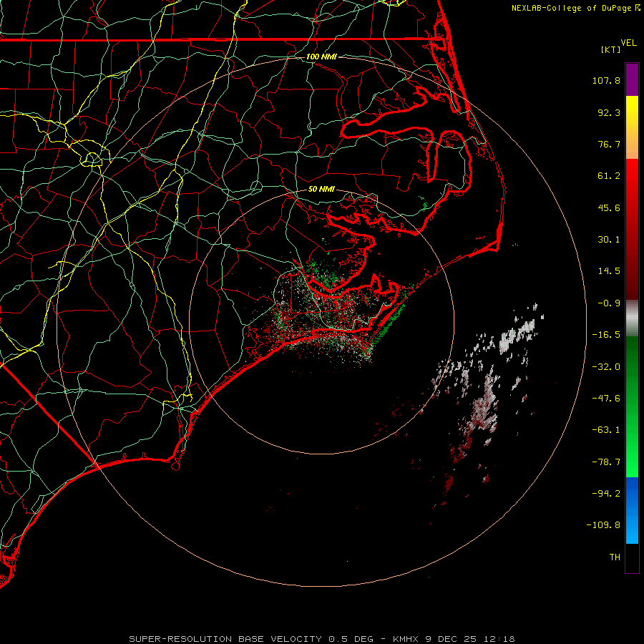Click the Super-Resolution Base Velocity caption
This screenshot has width=644, height=644.
[x=321, y=639]
